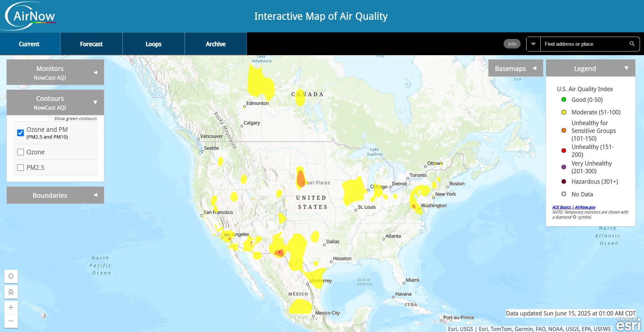The image size is (644, 332).
Task: Zoom out with the minus button
Action: pos(11,321)
